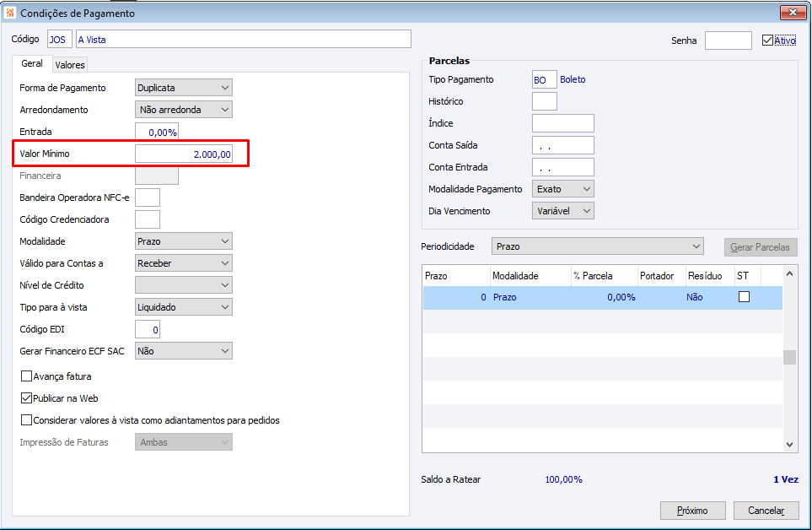Switch to the Geral tab

(31, 63)
